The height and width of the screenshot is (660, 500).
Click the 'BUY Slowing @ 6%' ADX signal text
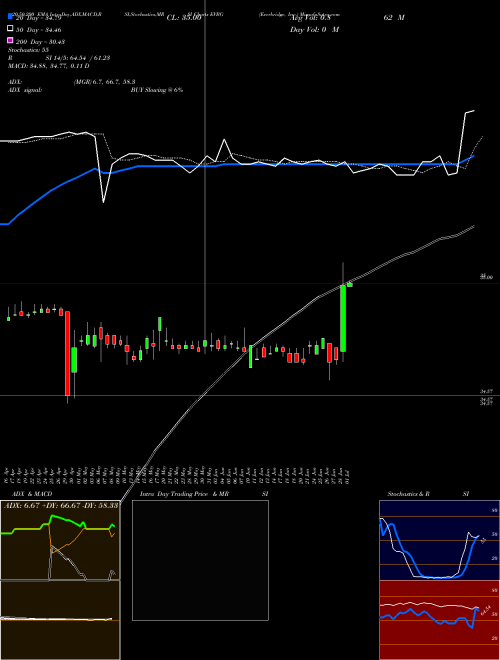pos(157,90)
